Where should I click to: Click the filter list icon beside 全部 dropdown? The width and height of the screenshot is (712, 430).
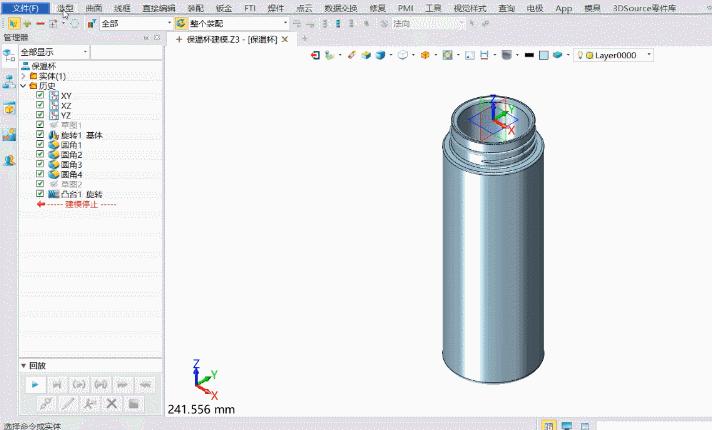pos(92,23)
